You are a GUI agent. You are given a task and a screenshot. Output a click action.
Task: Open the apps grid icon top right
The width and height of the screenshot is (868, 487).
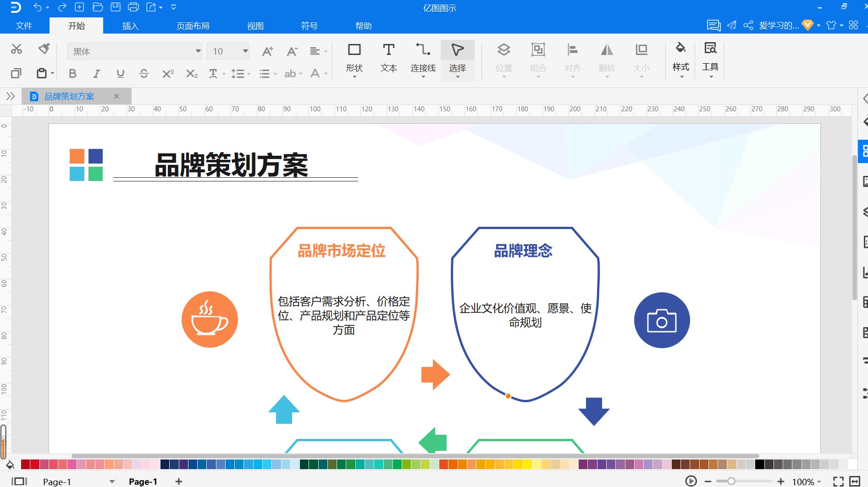pyautogui.click(x=853, y=25)
